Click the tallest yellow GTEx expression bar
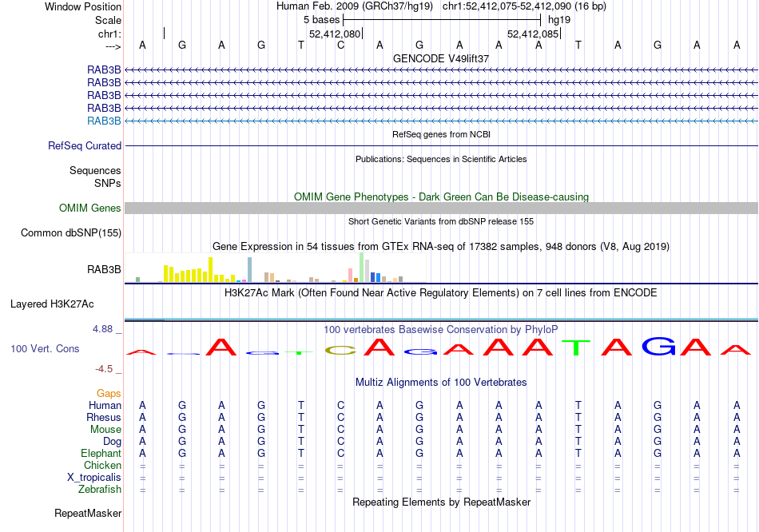Screen dimensions: 759x532 (211, 270)
